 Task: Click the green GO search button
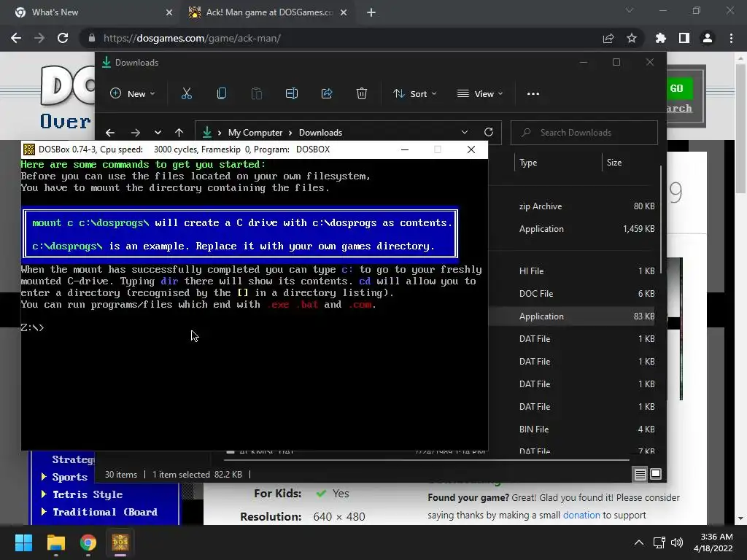coord(676,88)
